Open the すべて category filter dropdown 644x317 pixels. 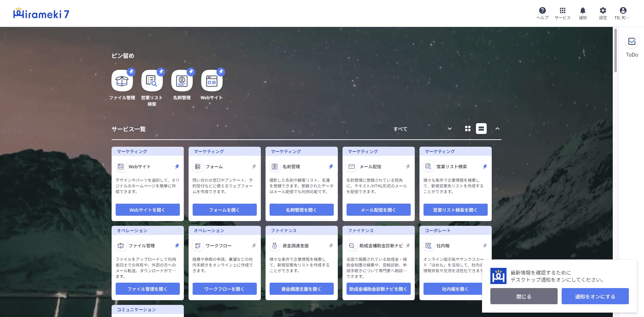click(422, 129)
